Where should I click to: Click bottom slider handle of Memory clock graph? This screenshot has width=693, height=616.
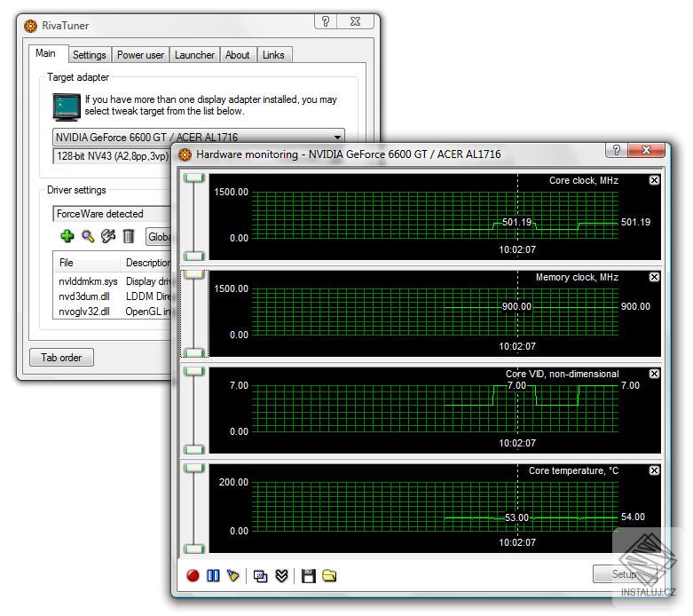(194, 352)
